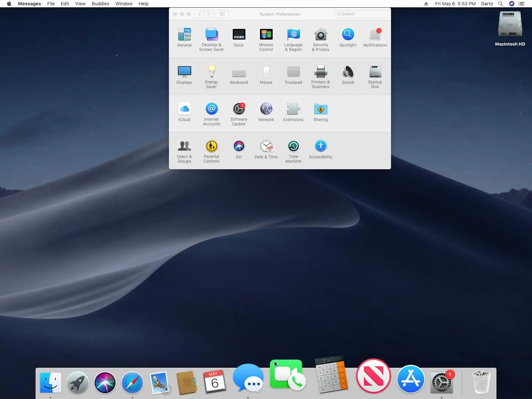Click the date and time in menu bar
The image size is (532, 399).
[455, 4]
